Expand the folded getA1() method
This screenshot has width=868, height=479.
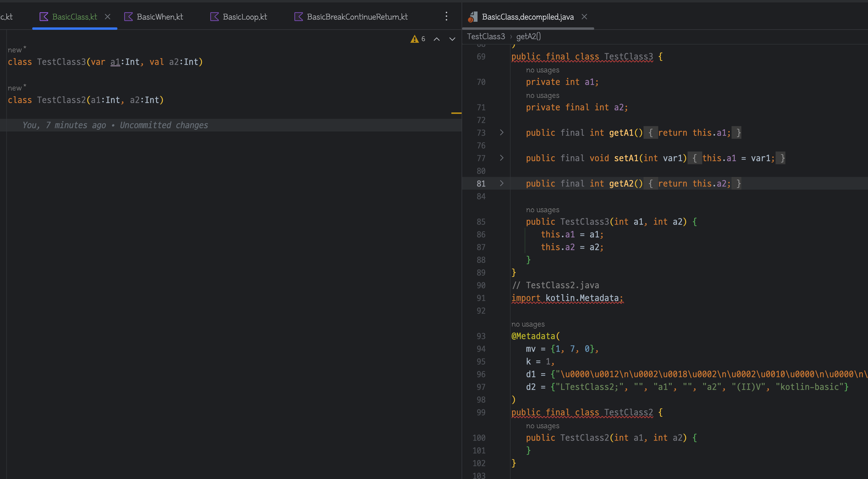pyautogui.click(x=501, y=132)
